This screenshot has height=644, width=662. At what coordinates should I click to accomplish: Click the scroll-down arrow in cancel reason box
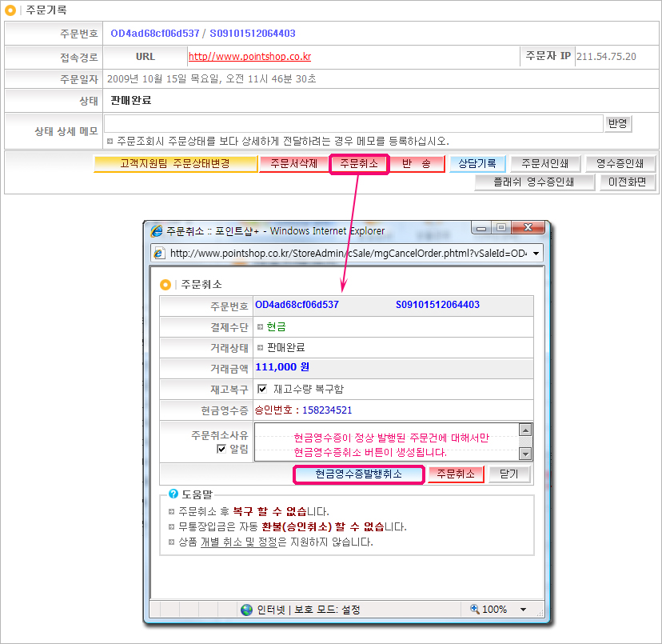[x=525, y=454]
